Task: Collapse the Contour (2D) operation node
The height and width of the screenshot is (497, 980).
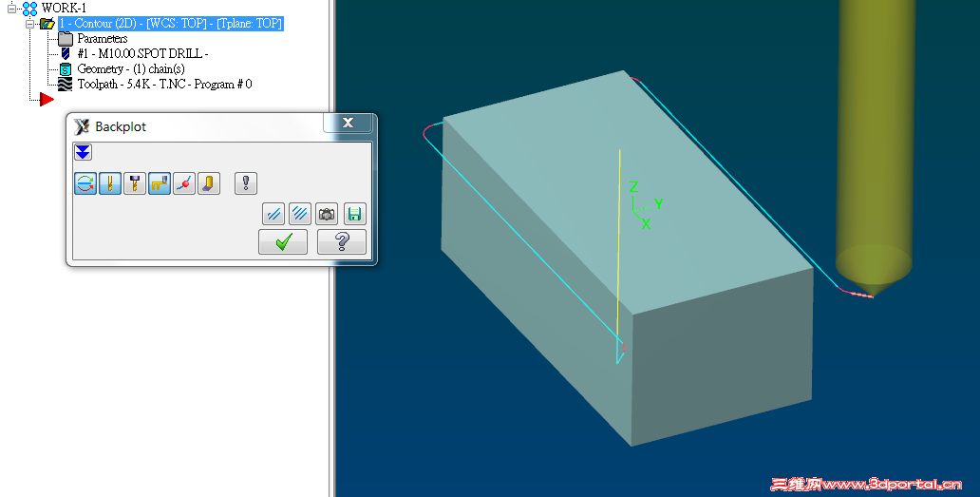Action: tap(29, 24)
